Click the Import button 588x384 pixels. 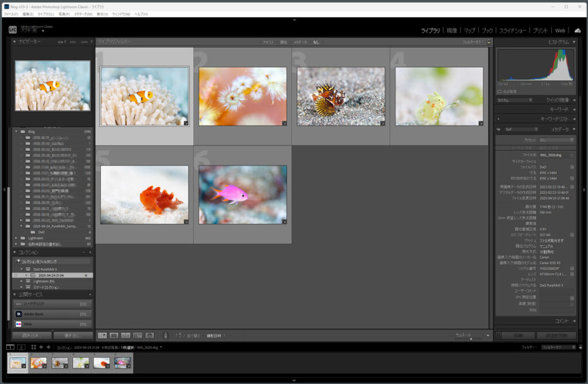pyautogui.click(x=32, y=336)
